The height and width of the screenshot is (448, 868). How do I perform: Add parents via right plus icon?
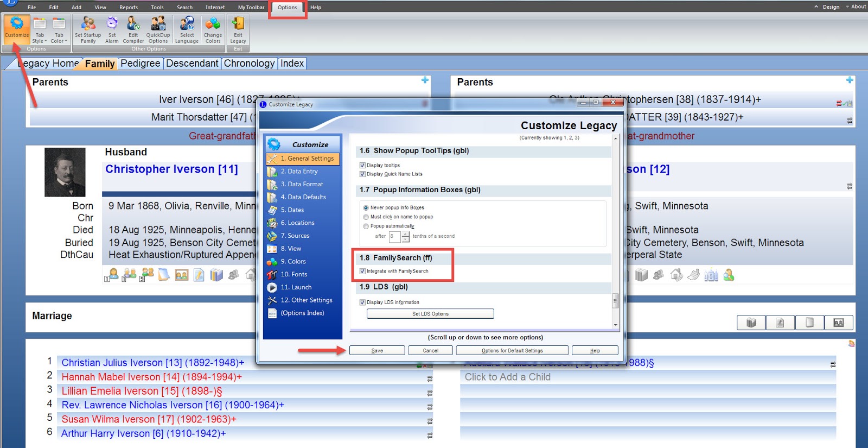[x=850, y=80]
